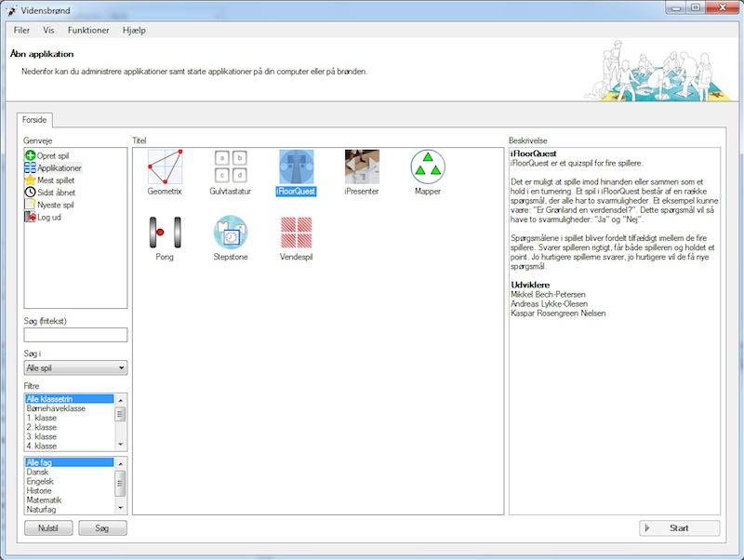Open the Stepstone application icon

231,233
